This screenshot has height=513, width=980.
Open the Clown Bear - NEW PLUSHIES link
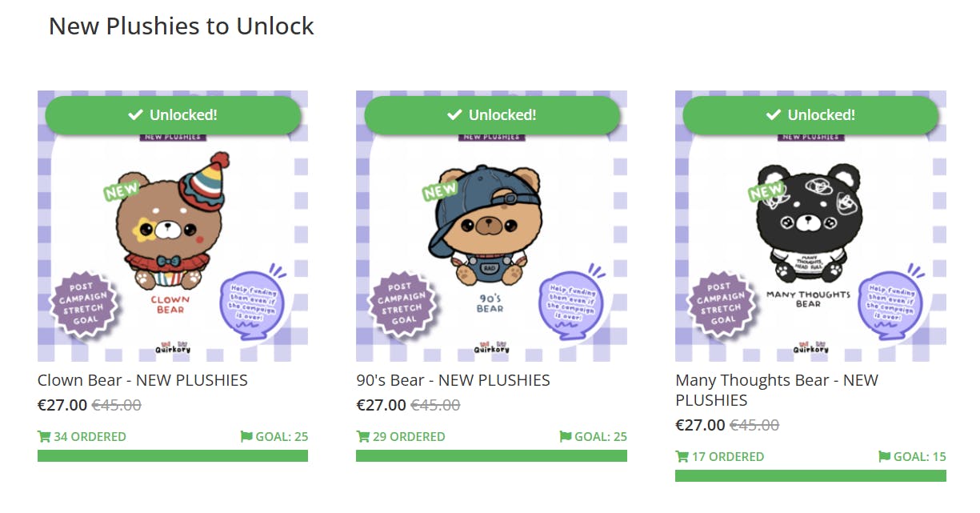coord(142,380)
